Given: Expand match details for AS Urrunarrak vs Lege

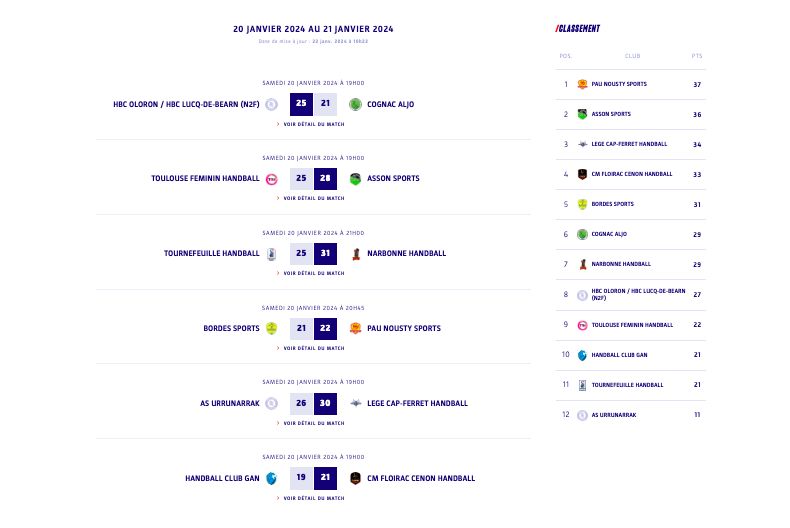Looking at the screenshot, I should [313, 423].
